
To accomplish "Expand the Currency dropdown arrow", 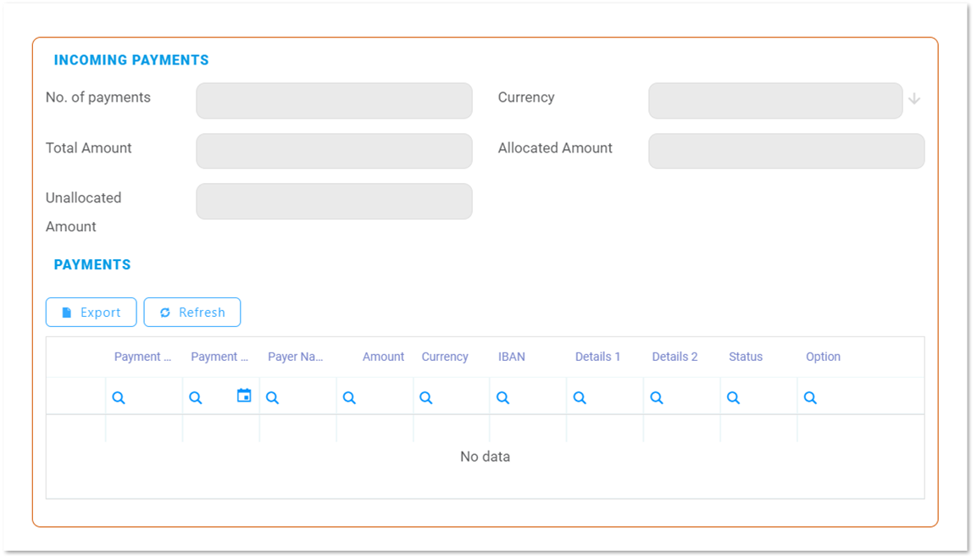I will coord(914,99).
